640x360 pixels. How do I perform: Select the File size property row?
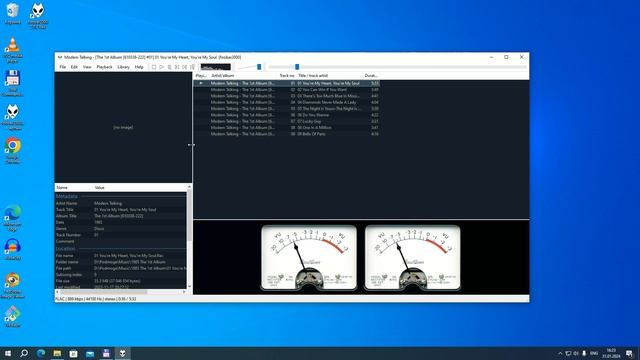(x=121, y=281)
